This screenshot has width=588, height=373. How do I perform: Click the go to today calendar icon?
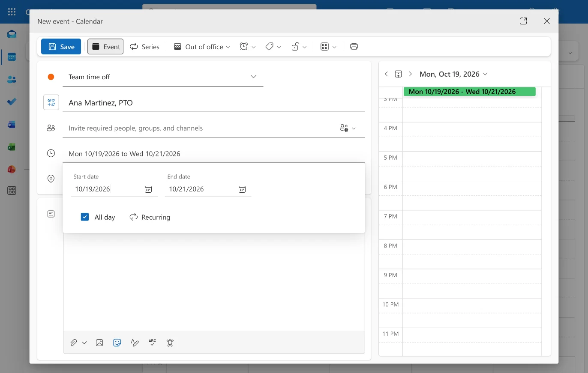pyautogui.click(x=398, y=74)
